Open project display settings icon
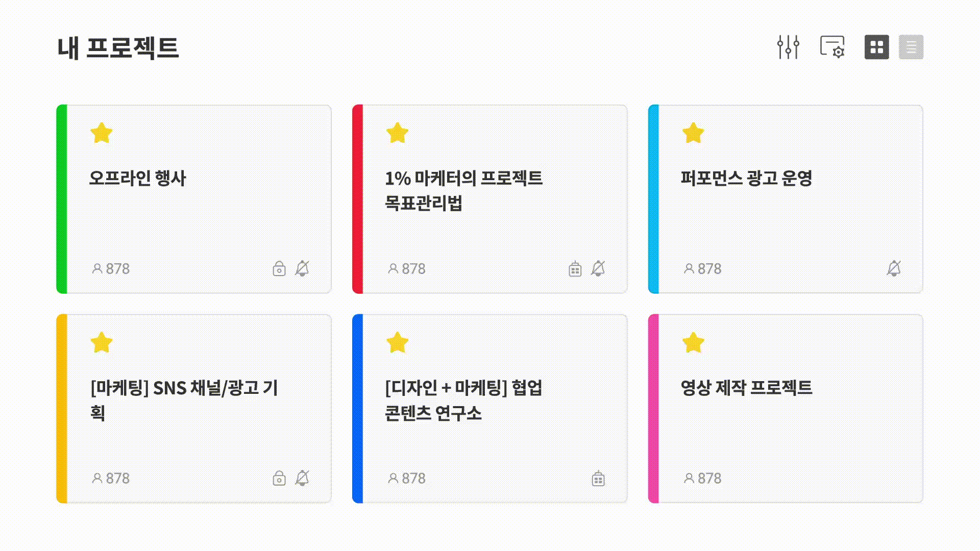The width and height of the screenshot is (980, 551). point(832,47)
